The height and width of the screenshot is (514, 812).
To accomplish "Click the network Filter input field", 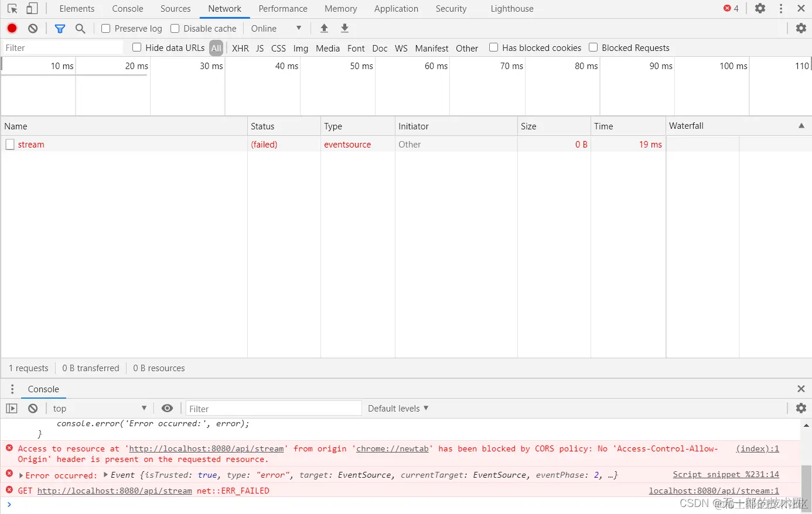I will [x=62, y=48].
